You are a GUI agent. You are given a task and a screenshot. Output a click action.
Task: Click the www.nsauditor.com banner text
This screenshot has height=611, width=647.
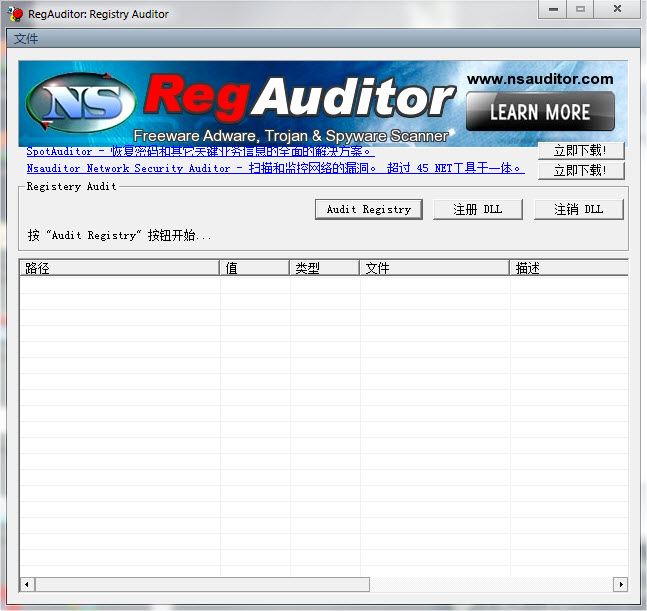coord(540,79)
